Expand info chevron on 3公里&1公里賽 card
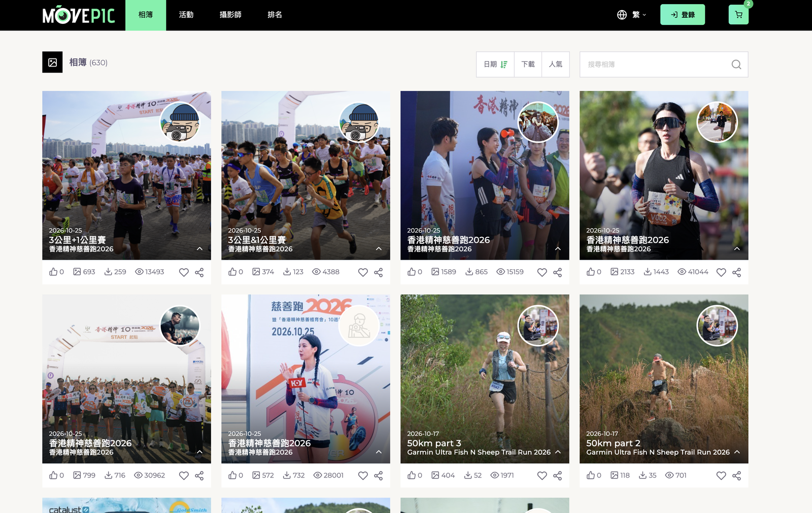 tap(379, 249)
